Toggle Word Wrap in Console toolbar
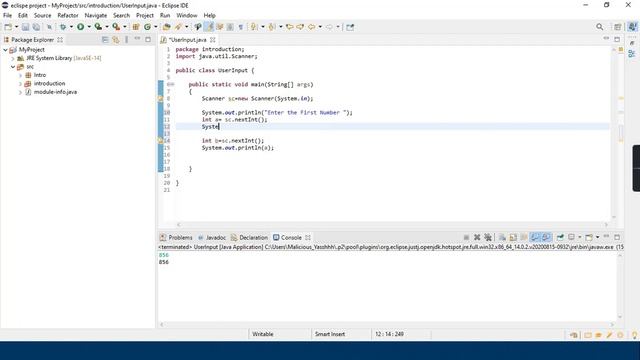This screenshot has height=360, width=640. 524,237
